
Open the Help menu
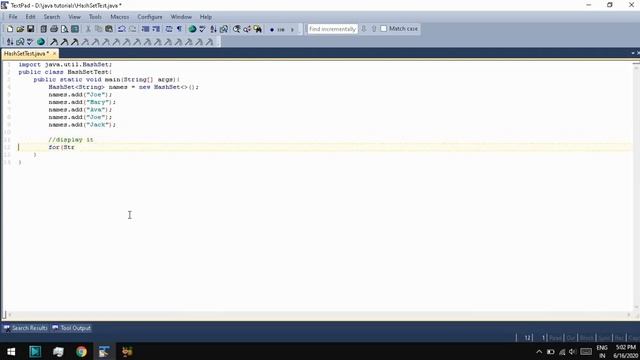(206, 17)
